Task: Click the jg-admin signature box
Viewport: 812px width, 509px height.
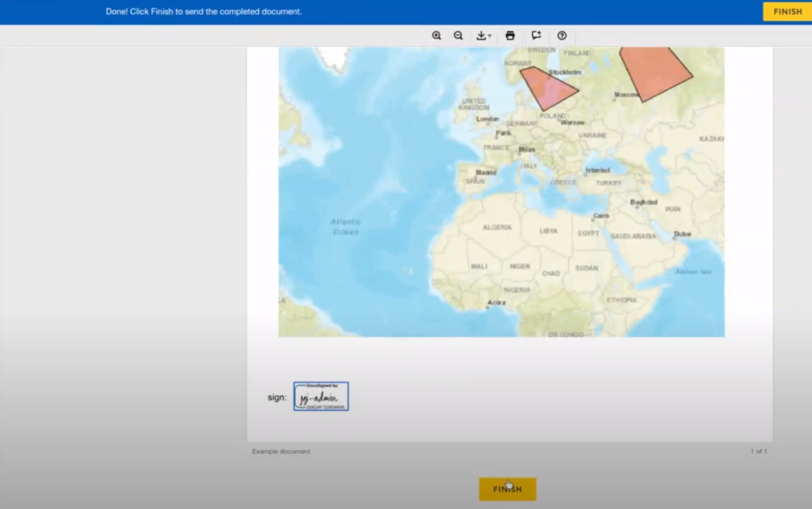Action: (321, 396)
